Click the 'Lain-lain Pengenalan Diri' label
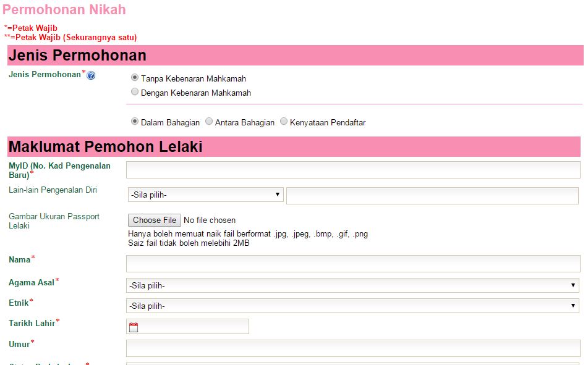Image resolution: width=588 pixels, height=365 pixels. [53, 190]
